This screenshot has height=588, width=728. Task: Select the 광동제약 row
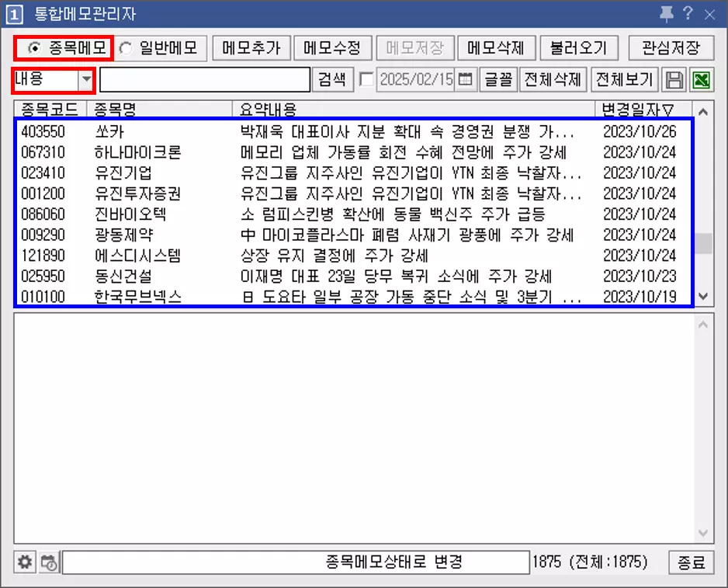click(x=354, y=235)
